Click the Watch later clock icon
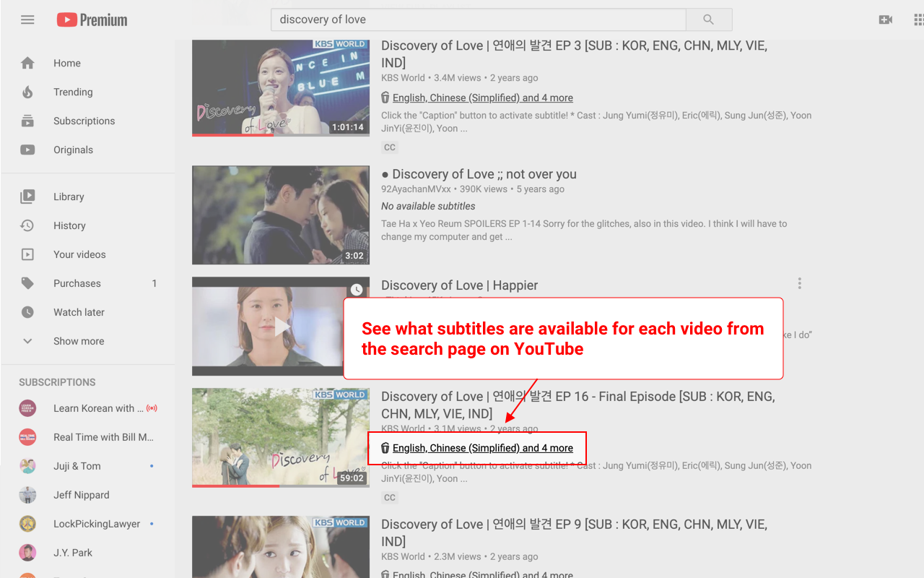Image resolution: width=924 pixels, height=578 pixels. 27,312
